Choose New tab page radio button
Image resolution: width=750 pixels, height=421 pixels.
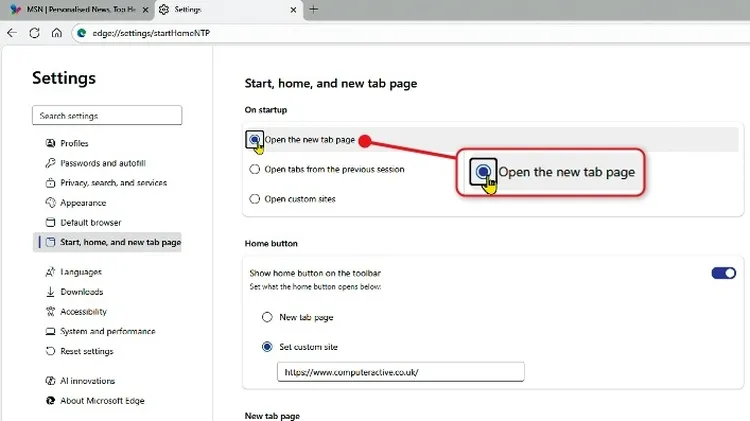click(x=267, y=317)
